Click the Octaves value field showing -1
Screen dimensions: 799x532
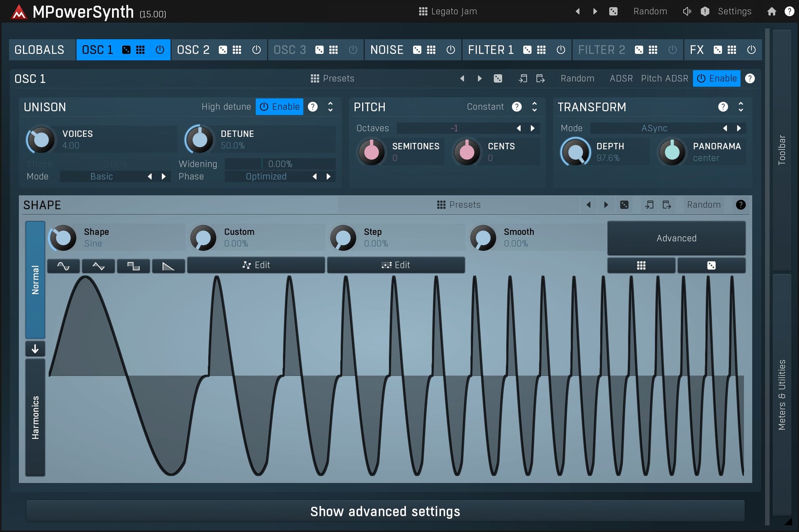tap(455, 128)
